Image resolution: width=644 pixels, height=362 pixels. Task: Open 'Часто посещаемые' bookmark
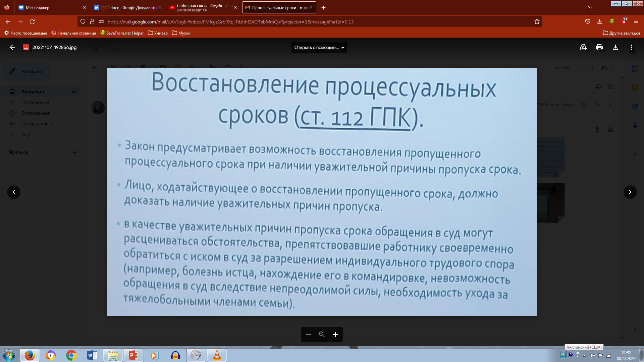[x=25, y=33]
